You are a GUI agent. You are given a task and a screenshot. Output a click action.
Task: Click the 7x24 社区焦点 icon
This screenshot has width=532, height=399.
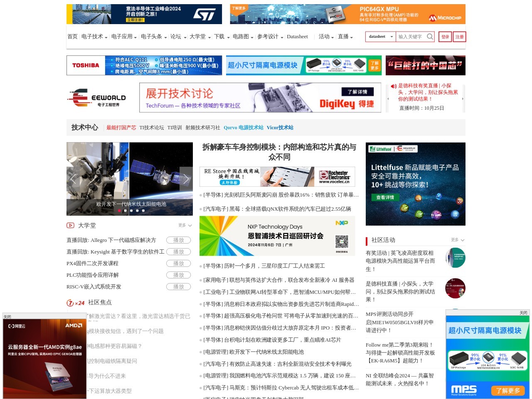[x=76, y=303]
